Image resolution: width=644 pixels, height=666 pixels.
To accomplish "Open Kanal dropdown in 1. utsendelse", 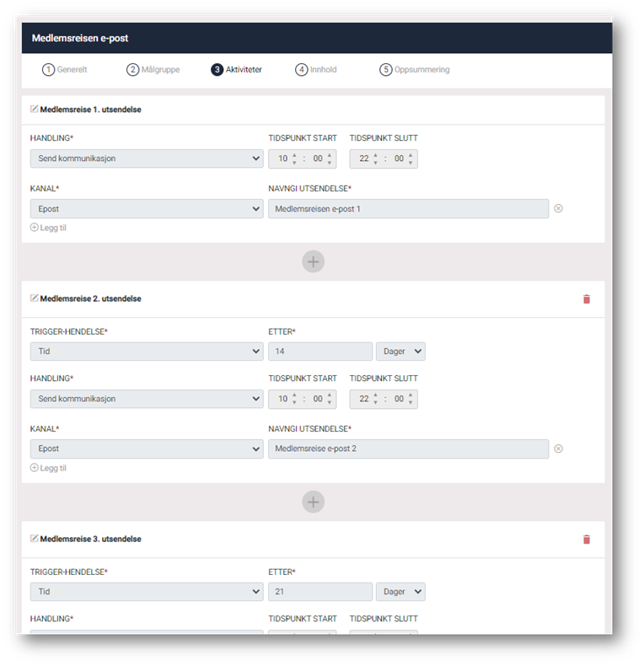I will [147, 208].
